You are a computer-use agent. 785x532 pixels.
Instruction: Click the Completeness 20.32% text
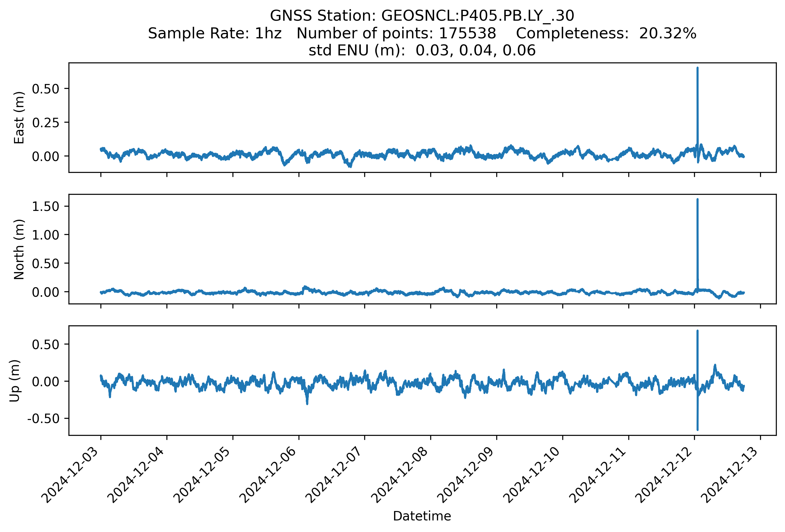[606, 33]
